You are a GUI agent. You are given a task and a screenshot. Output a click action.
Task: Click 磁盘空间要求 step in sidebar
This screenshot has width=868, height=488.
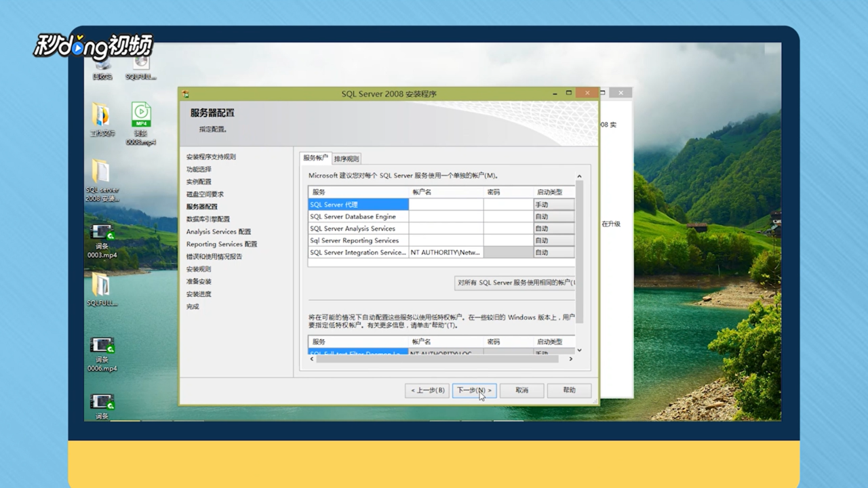pyautogui.click(x=205, y=194)
